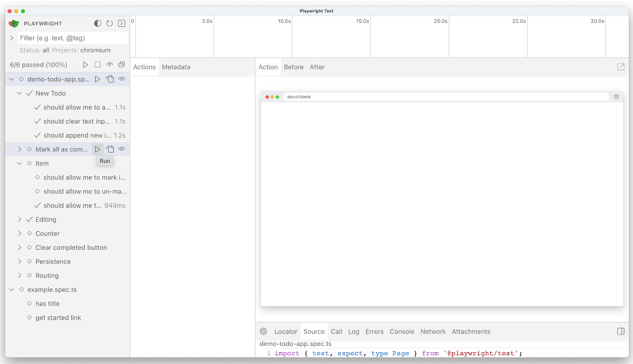Open the Call tab
Screen dimensions: 633x364
337,331
